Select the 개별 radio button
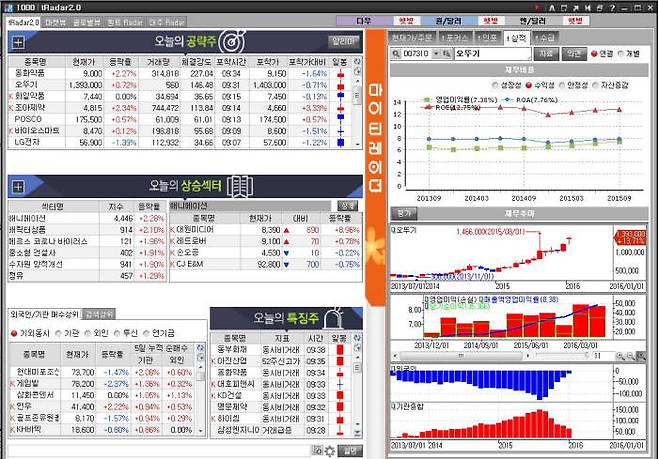The width and height of the screenshot is (658, 459). click(x=621, y=54)
